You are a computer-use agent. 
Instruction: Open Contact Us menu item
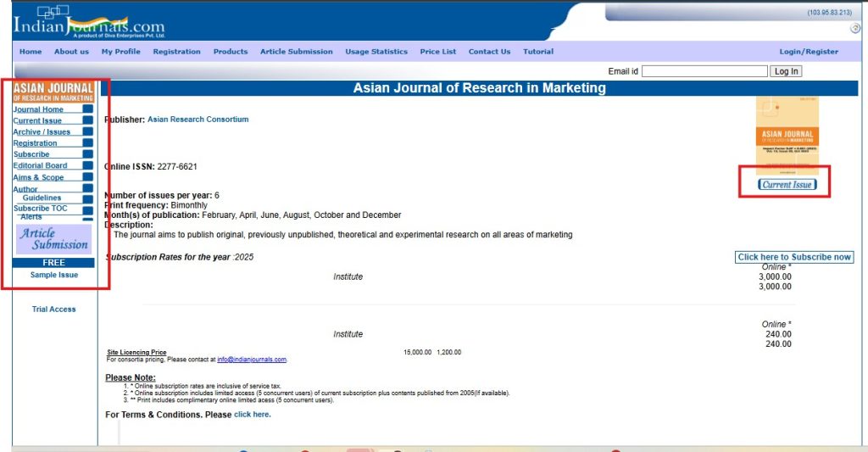489,52
